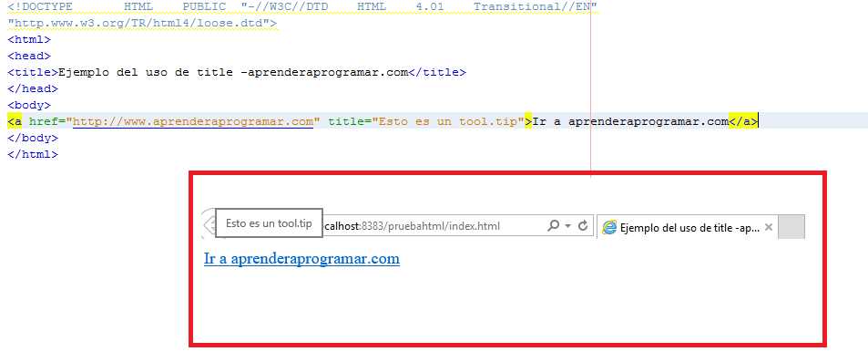Click the partially hidden browser back arrow

[x=209, y=225]
